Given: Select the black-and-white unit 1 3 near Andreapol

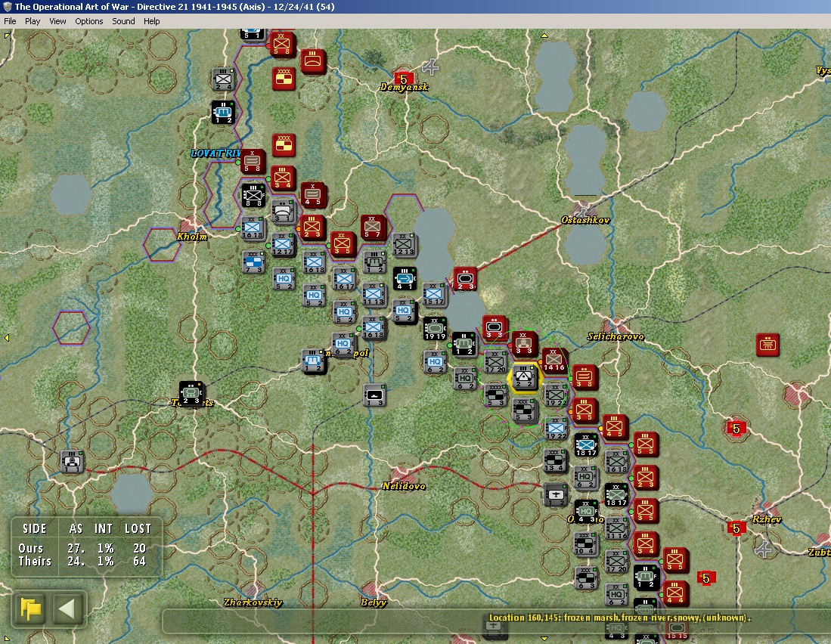Looking at the screenshot, I should pyautogui.click(x=374, y=395).
